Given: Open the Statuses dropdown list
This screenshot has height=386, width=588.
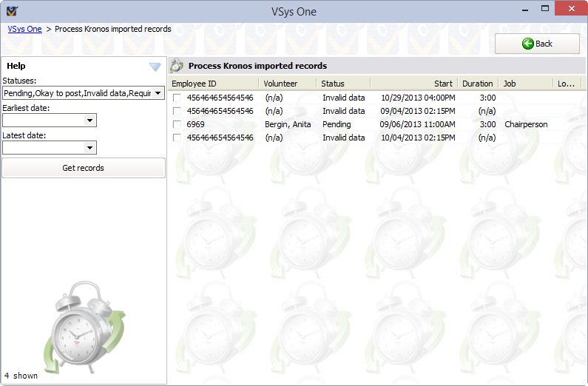Looking at the screenshot, I should point(158,93).
